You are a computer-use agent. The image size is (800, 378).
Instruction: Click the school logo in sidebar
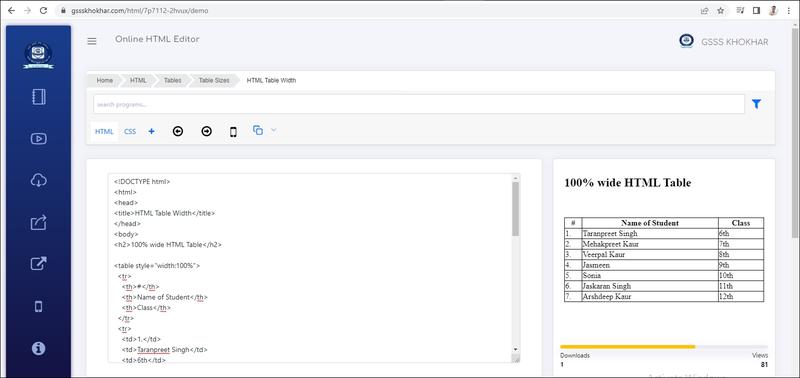click(38, 55)
